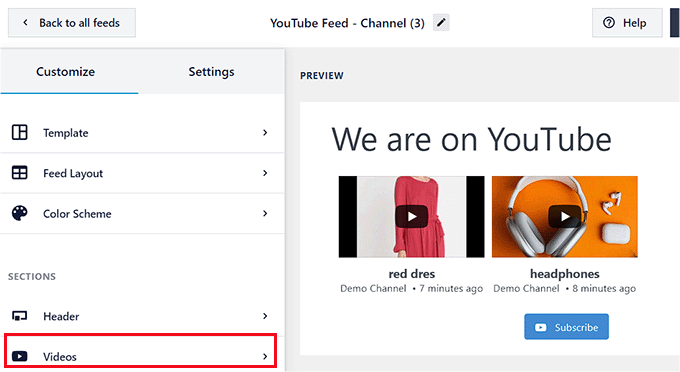Screen dimensions: 680x372
Task: Click the Videos play icon in sidebar
Action: [x=20, y=356]
